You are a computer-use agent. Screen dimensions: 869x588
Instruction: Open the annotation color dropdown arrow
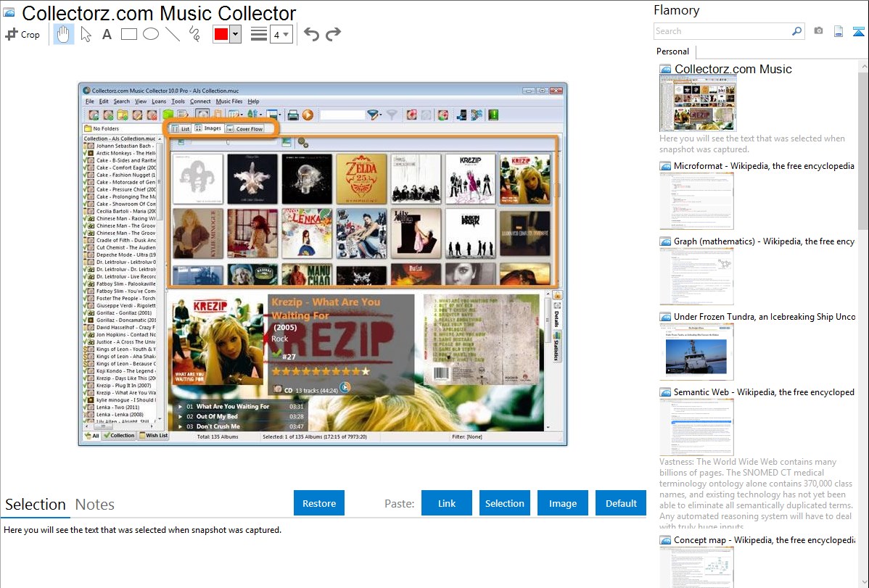[x=236, y=34]
